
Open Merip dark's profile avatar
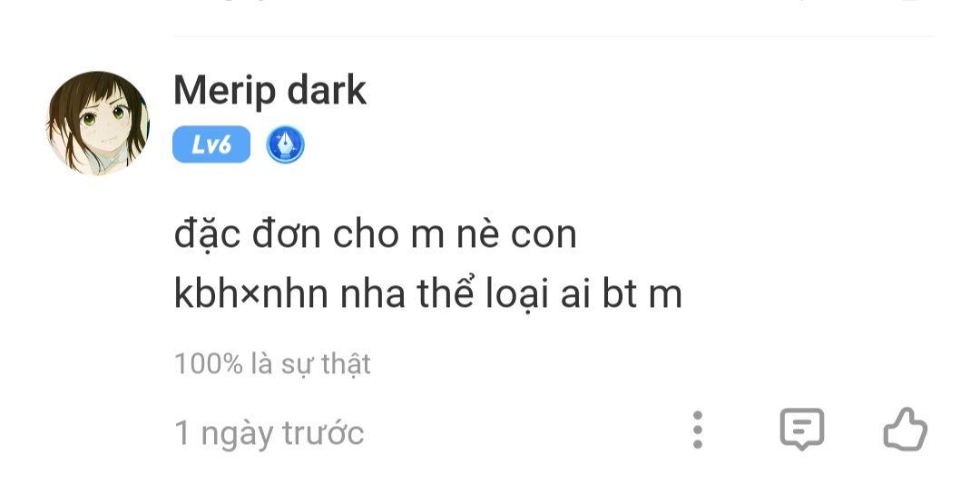point(98,123)
